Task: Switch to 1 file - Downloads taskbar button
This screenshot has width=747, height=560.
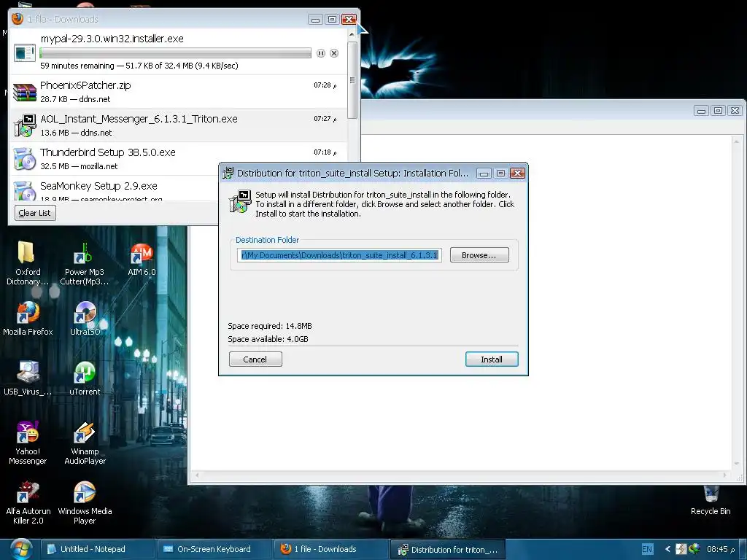Action: [331, 549]
